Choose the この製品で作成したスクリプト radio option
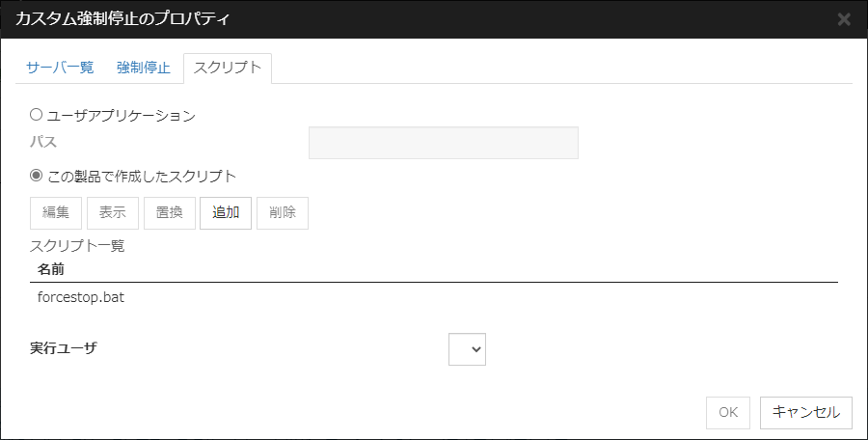The image size is (868, 440). click(37, 176)
